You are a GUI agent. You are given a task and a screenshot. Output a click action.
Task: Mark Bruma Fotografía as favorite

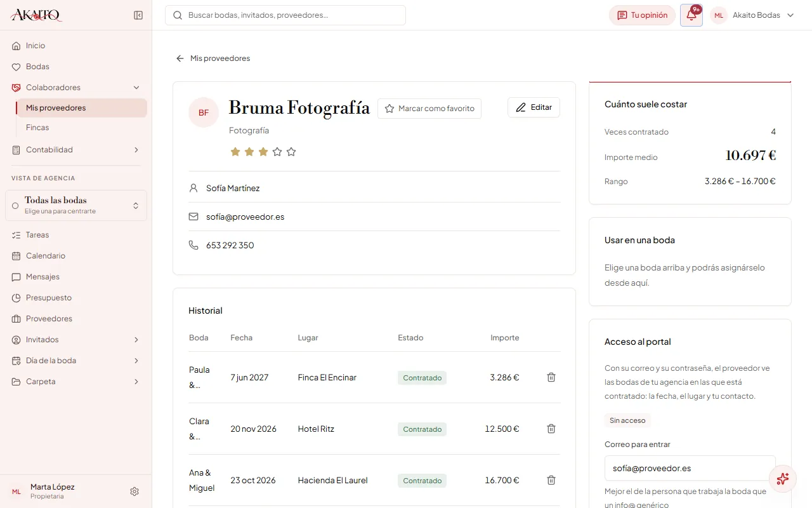coord(429,109)
